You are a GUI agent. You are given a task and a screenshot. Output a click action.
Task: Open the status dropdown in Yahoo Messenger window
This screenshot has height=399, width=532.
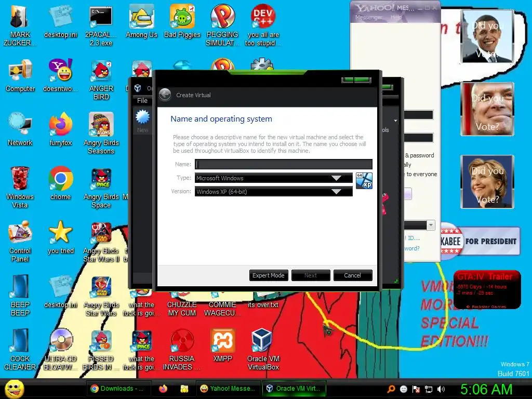[431, 225]
